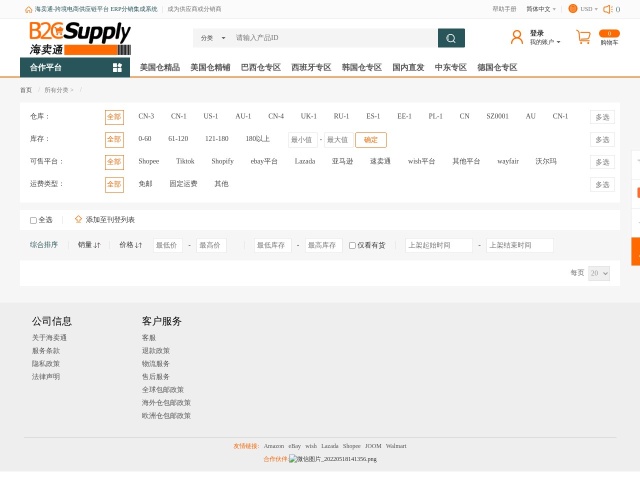Toggle 多选 for 仓库 row
Image resolution: width=640 pixels, height=480 pixels.
[x=602, y=117]
